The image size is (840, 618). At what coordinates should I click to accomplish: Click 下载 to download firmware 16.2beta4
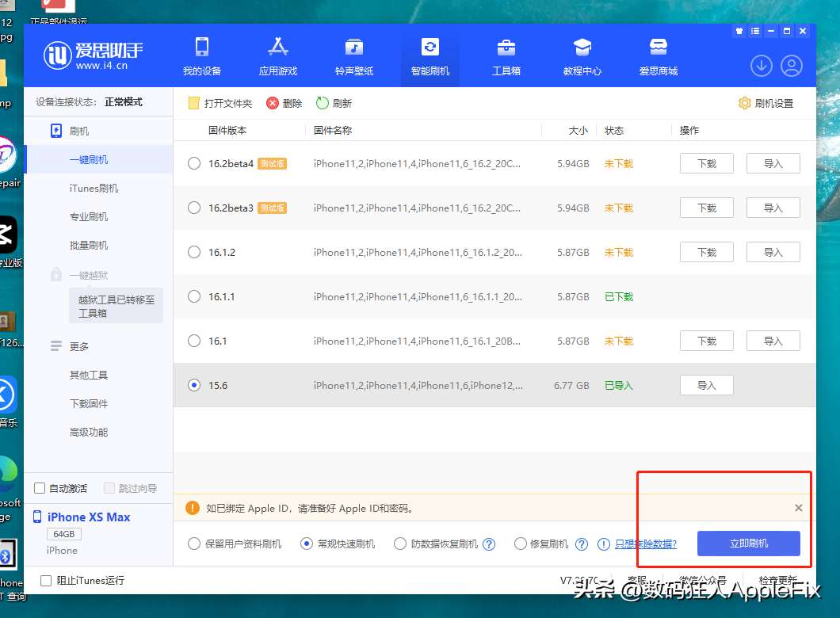pos(706,163)
